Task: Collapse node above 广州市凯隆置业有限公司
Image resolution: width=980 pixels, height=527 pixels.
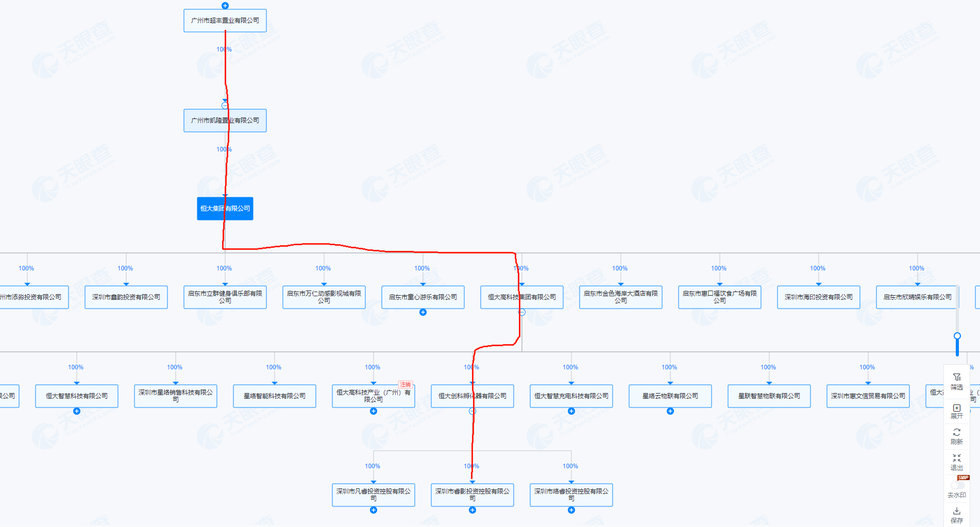Action: pos(225,106)
